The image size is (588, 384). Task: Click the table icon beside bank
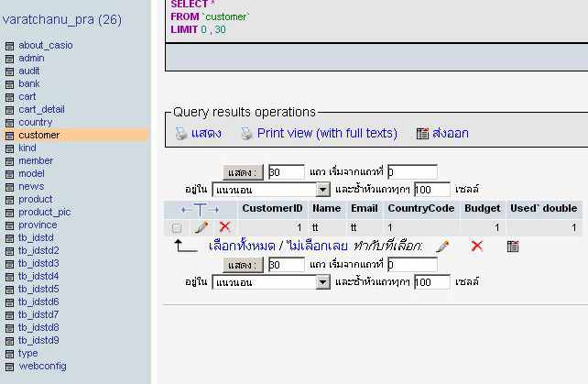pos(10,84)
